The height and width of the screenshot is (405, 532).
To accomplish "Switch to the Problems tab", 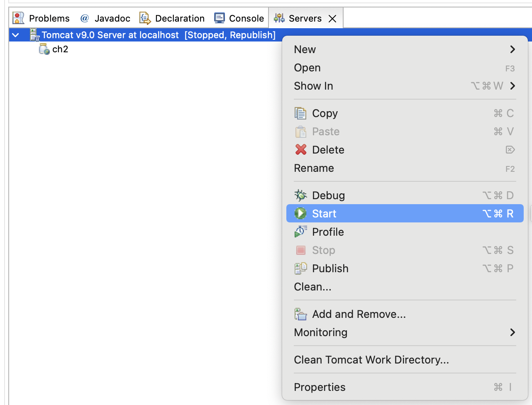I will (x=41, y=18).
